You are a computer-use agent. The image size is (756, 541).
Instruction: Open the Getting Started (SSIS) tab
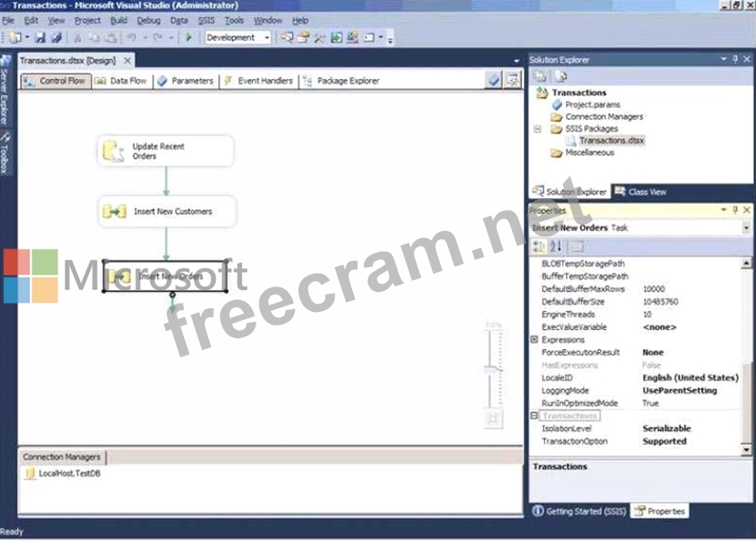point(579,511)
